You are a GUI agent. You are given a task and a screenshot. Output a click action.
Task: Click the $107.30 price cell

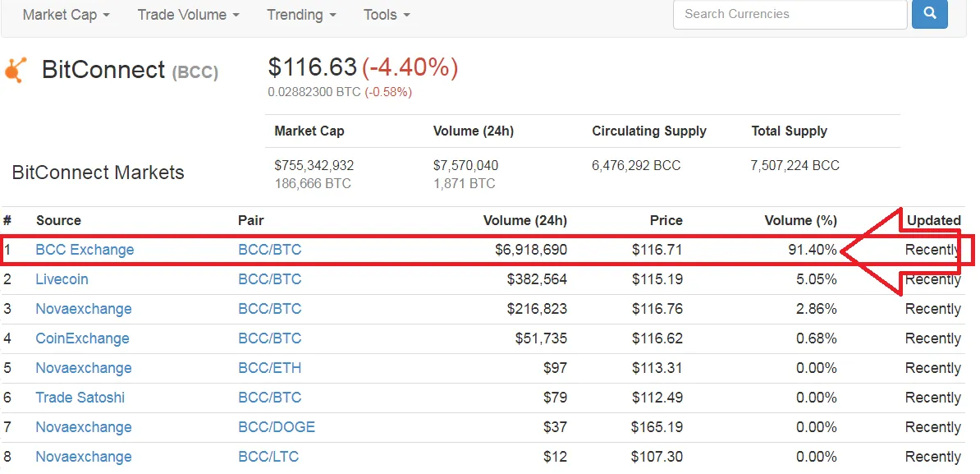click(x=657, y=457)
